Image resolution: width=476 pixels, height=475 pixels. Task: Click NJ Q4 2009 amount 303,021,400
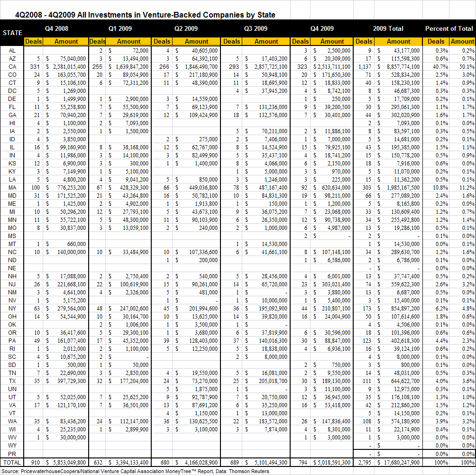pyautogui.click(x=336, y=284)
